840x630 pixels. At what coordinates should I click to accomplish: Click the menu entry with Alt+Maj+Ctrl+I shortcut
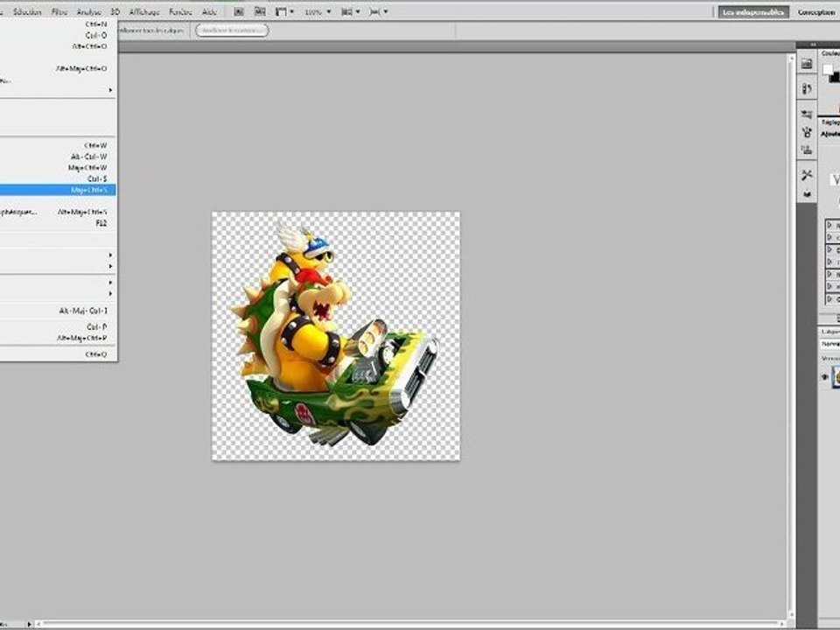(58, 311)
